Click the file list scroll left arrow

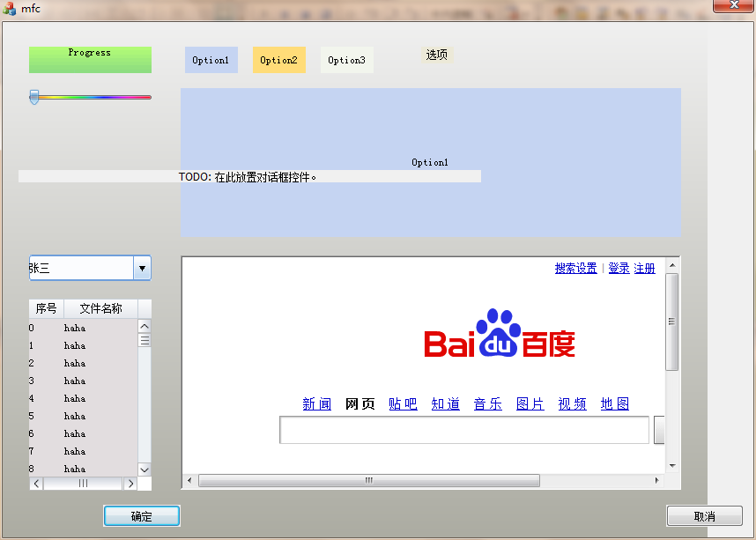tap(36, 483)
